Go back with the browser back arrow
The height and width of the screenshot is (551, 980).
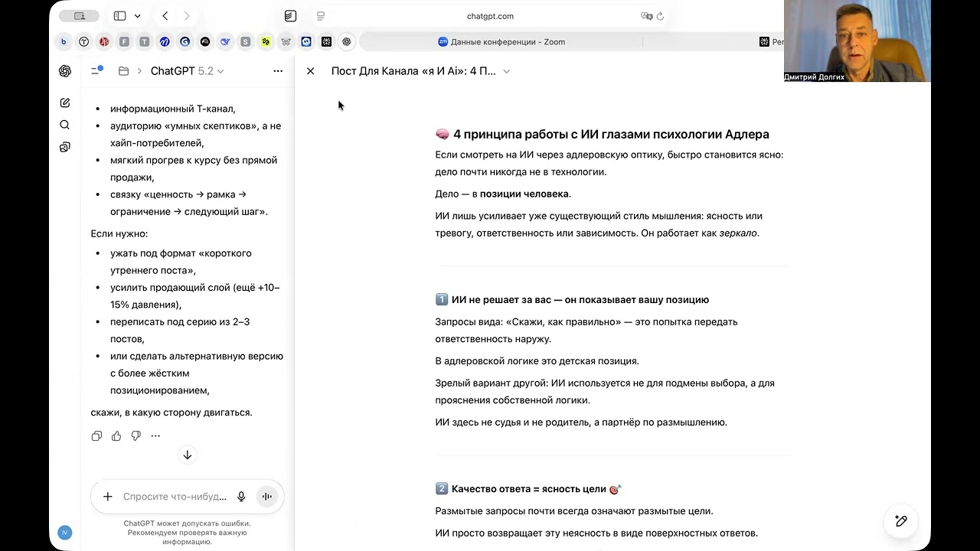(165, 16)
